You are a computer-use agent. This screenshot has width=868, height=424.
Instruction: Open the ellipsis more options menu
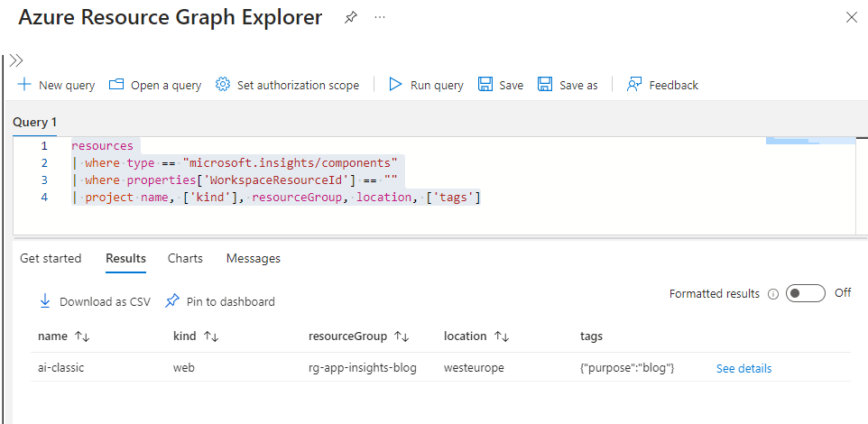(379, 18)
